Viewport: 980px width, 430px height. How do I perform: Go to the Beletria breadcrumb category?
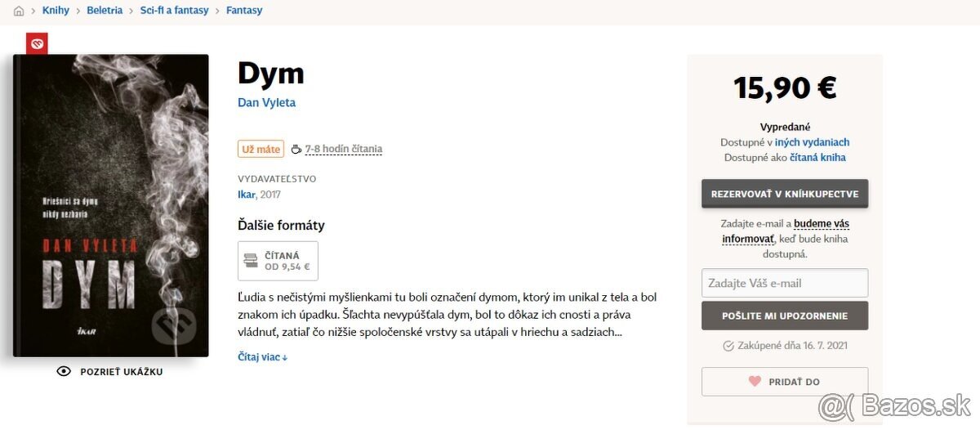(x=105, y=11)
